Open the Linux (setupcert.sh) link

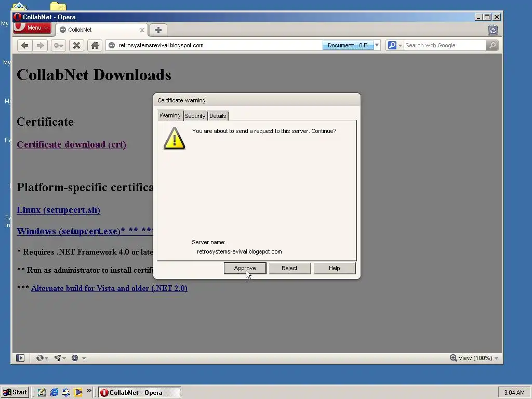(58, 210)
